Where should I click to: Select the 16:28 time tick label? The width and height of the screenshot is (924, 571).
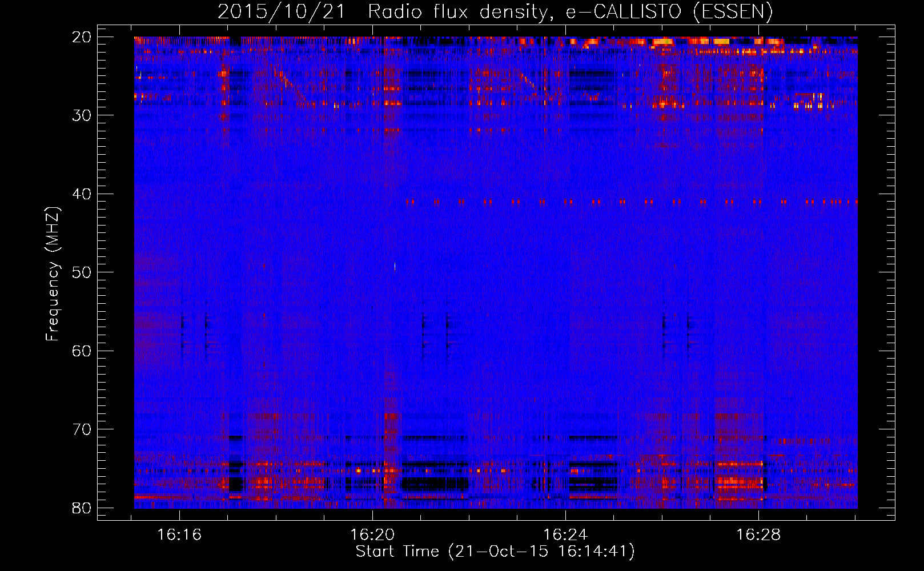(758, 535)
